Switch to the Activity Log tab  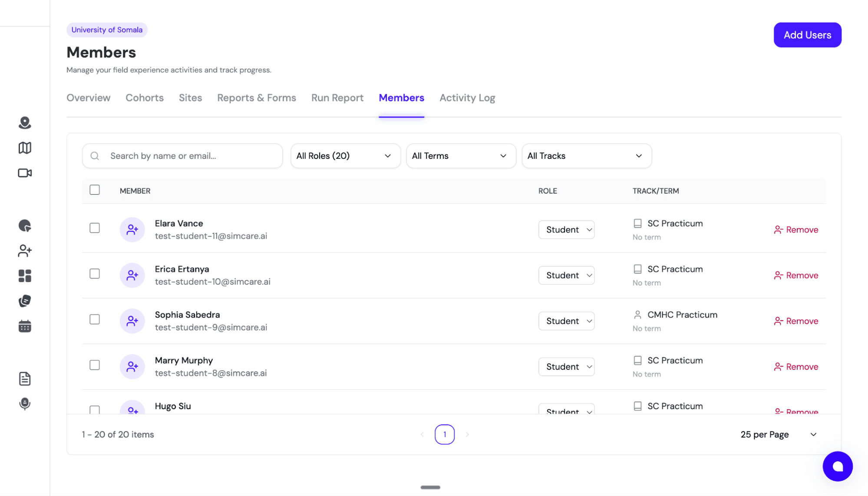(x=467, y=98)
